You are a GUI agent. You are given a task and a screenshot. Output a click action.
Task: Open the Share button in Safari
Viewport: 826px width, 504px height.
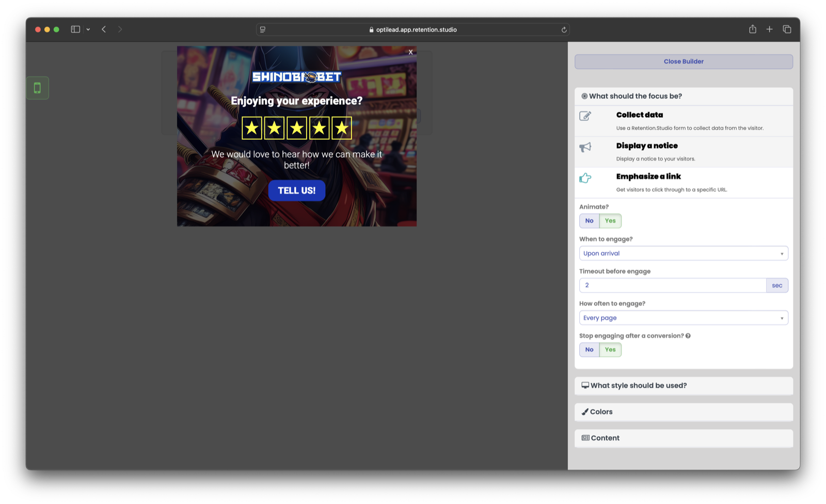click(753, 29)
